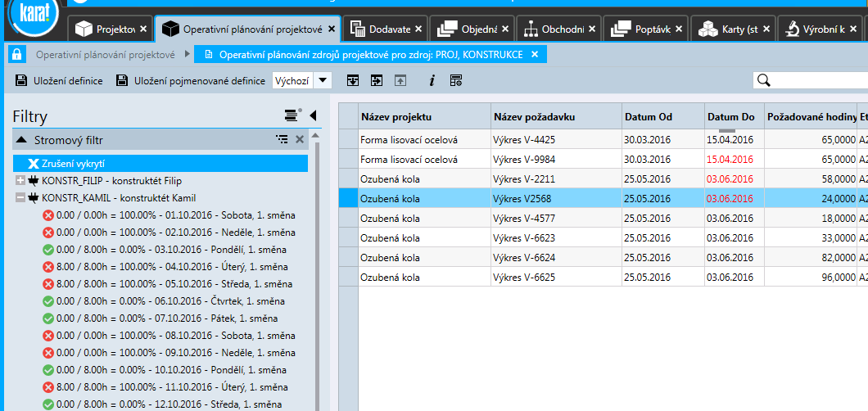Image resolution: width=868 pixels, height=411 pixels.
Task: Select the 12.10.2016 Středa shift row
Action: 162,404
